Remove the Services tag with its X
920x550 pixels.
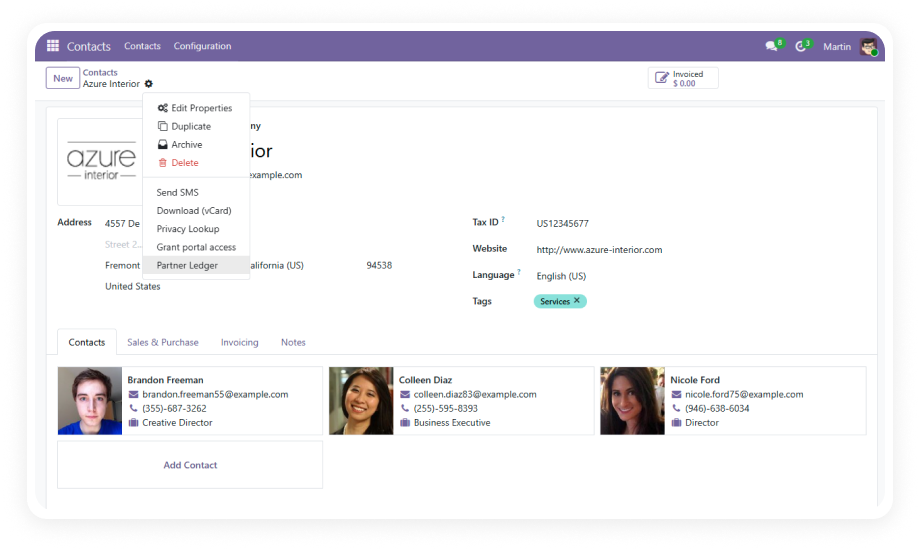tap(577, 301)
